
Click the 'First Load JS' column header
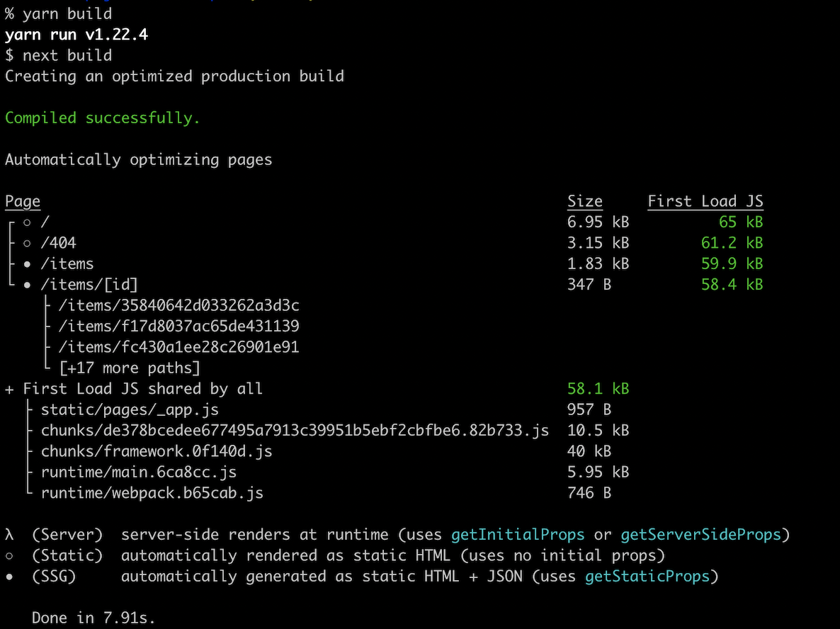pos(705,202)
